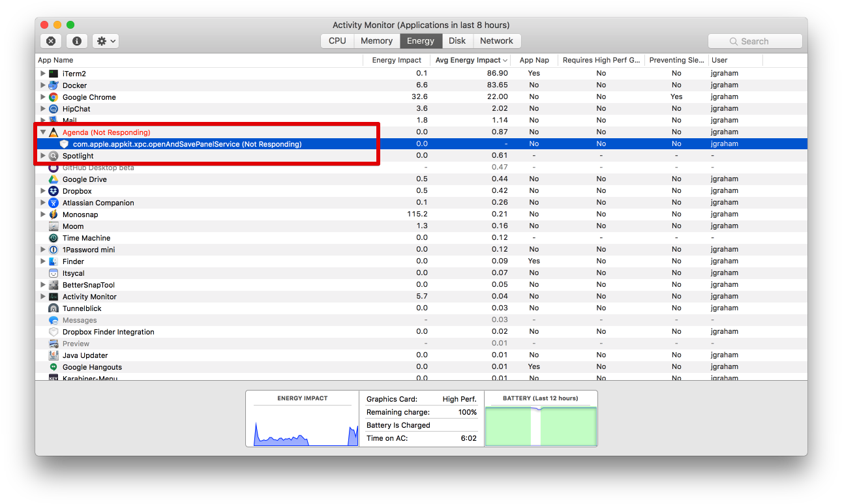Screen dimensions: 842x504
Task: Switch to the CPU tab
Action: coord(337,41)
